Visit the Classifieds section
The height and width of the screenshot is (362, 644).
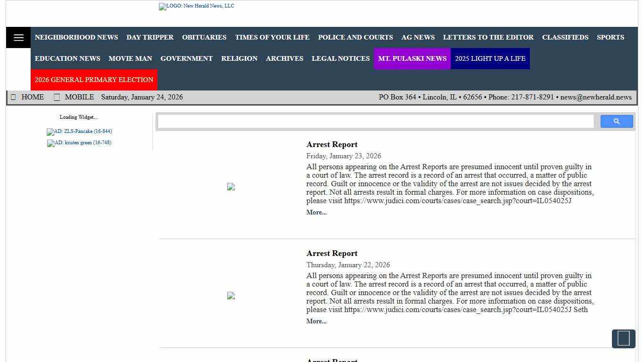565,37
